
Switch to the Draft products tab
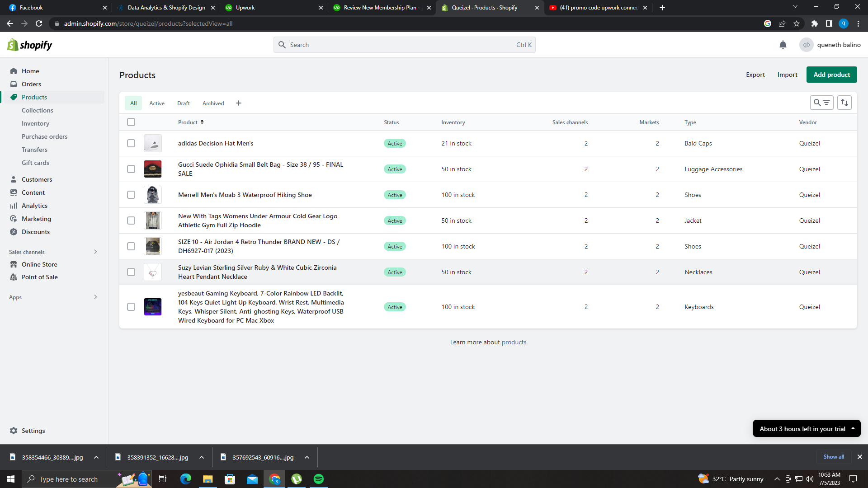[x=183, y=103]
